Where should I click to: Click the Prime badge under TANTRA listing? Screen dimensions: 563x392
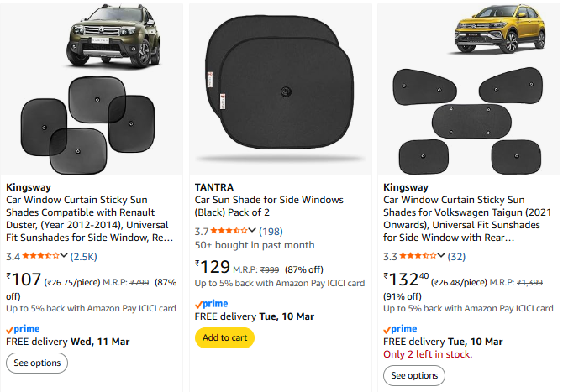click(x=212, y=304)
